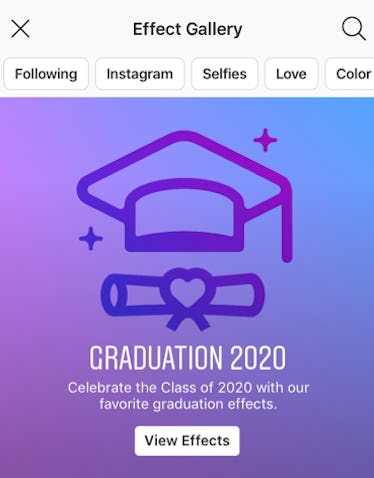The width and height of the screenshot is (374, 478).
Task: Tap the graduation cap illustration
Action: tap(185, 196)
